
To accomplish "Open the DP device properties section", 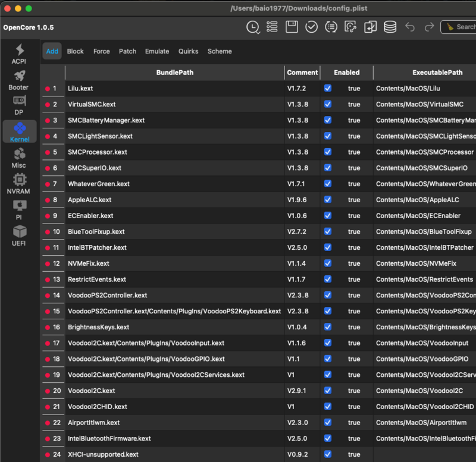I will [x=18, y=105].
